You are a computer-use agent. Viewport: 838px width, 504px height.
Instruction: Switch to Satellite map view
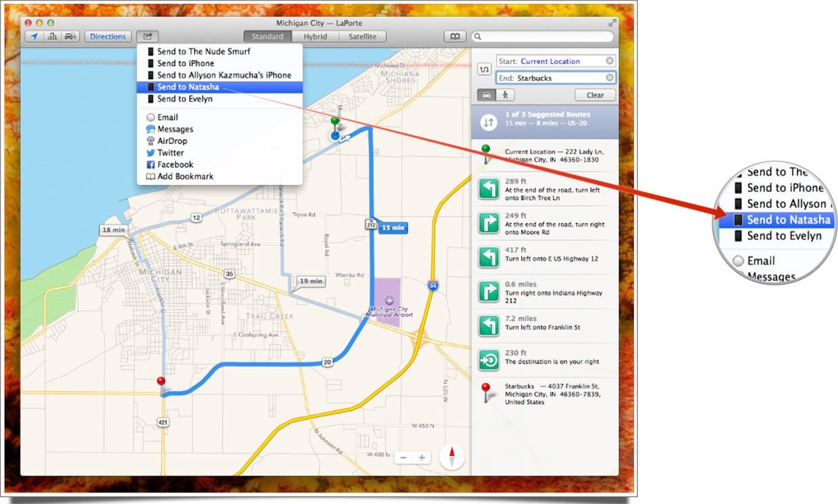[x=362, y=36]
